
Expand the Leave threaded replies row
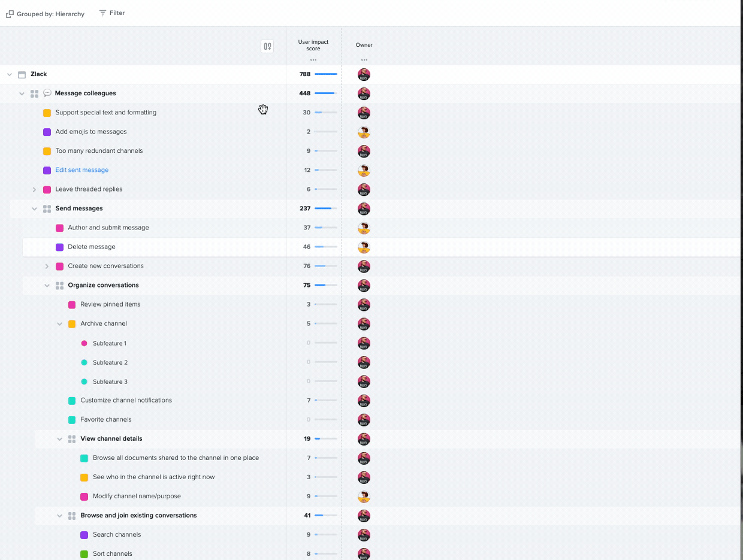pyautogui.click(x=34, y=189)
